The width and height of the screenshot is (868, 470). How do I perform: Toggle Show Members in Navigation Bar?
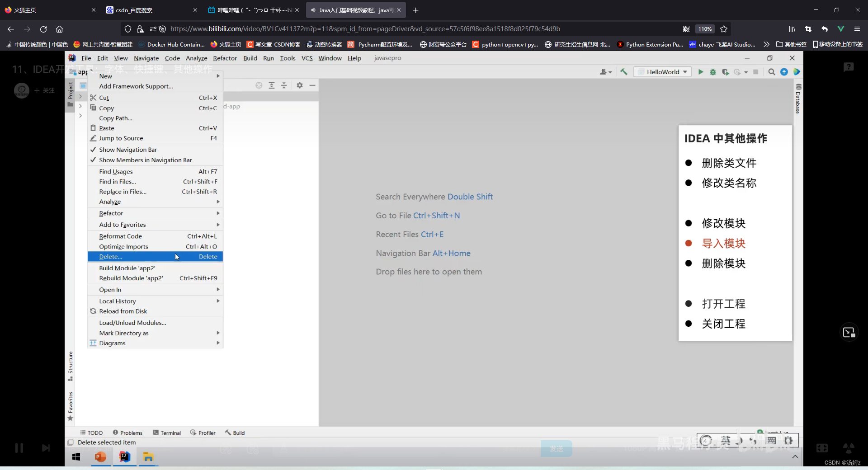point(155,160)
